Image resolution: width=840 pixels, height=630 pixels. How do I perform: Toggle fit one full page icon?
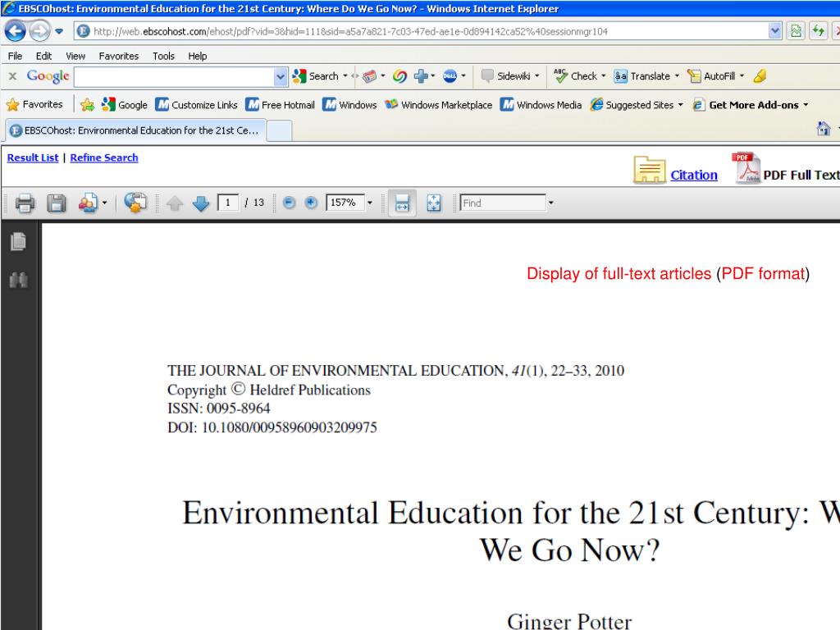tap(434, 203)
